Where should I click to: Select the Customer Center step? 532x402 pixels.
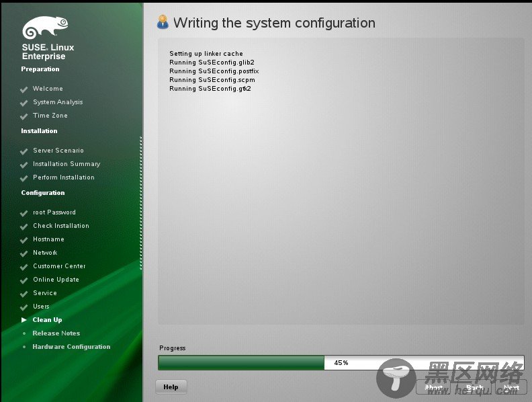[59, 266]
